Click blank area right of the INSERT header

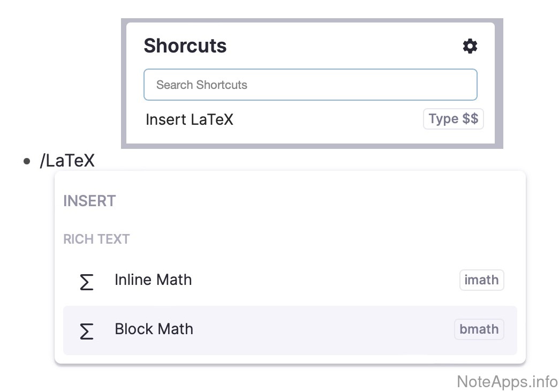[x=321, y=201]
